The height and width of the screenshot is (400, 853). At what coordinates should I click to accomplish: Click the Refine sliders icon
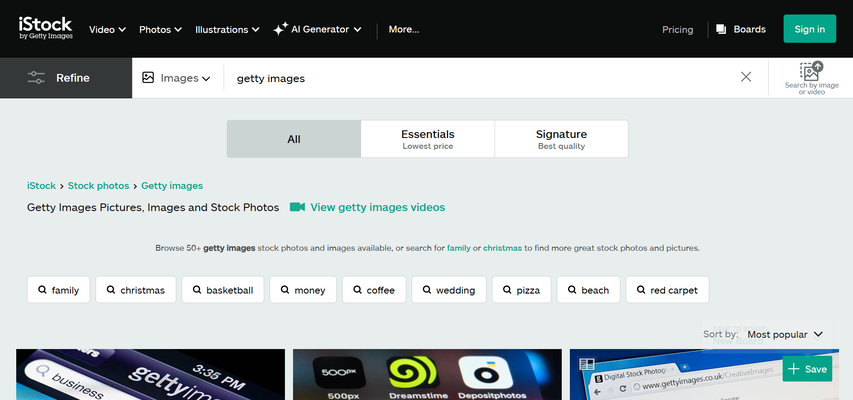click(36, 78)
